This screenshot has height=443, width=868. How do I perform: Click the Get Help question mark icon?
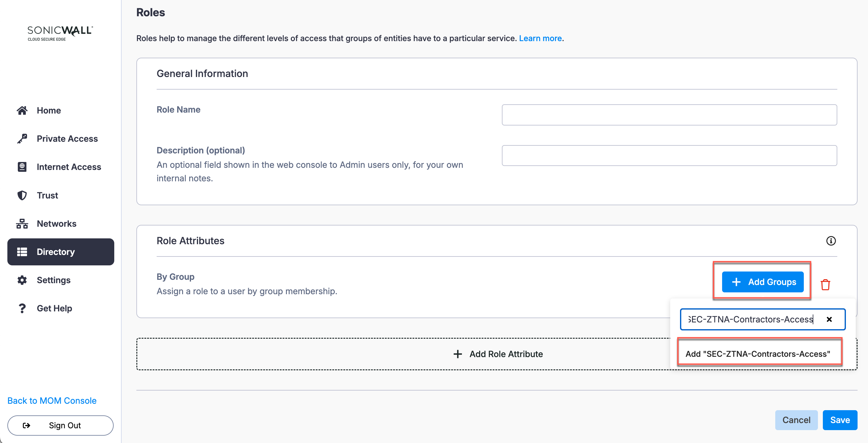(22, 308)
